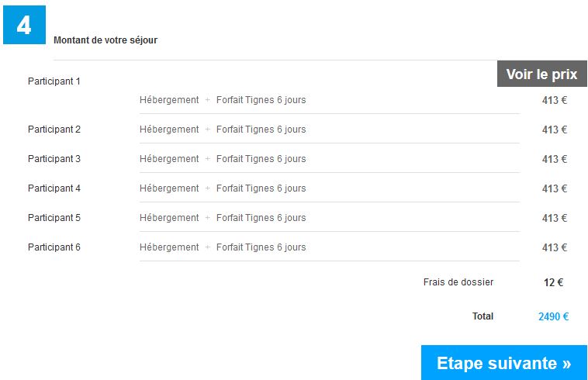Click the 'Total' label

(x=483, y=316)
